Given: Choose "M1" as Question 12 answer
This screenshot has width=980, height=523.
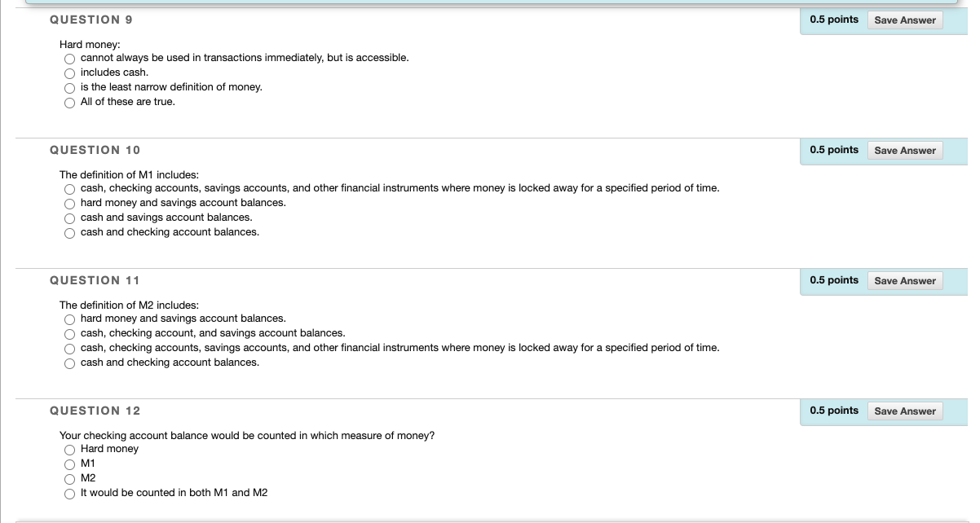Looking at the screenshot, I should [x=69, y=464].
